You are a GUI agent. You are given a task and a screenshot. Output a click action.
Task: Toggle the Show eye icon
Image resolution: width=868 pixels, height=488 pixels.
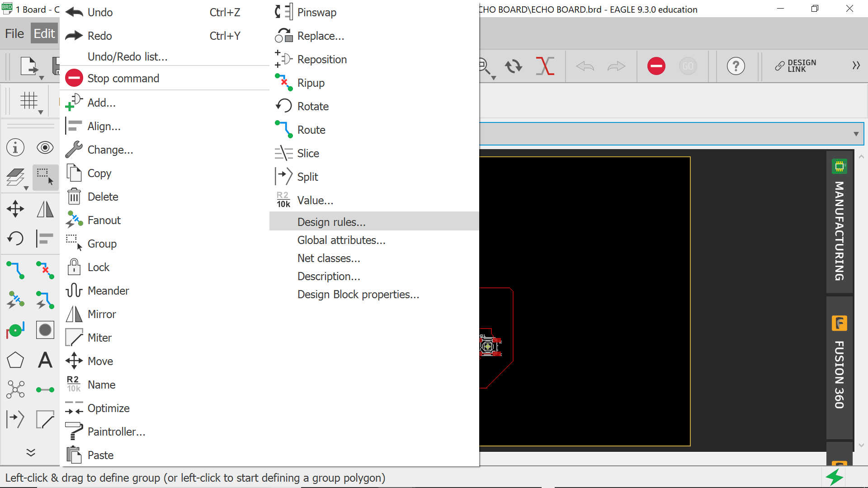(45, 148)
